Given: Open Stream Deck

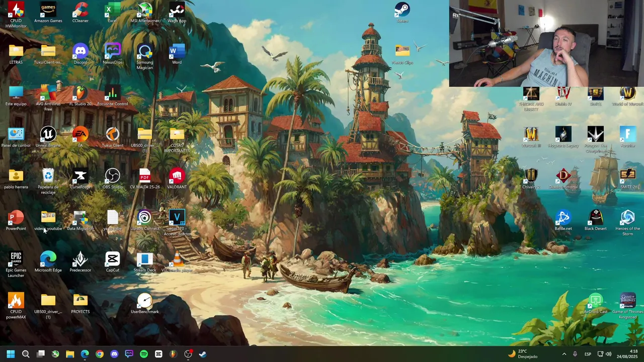Looking at the screenshot, I should point(145,262).
